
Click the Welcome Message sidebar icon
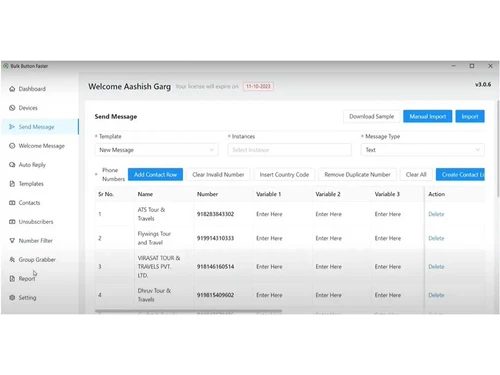(x=12, y=146)
